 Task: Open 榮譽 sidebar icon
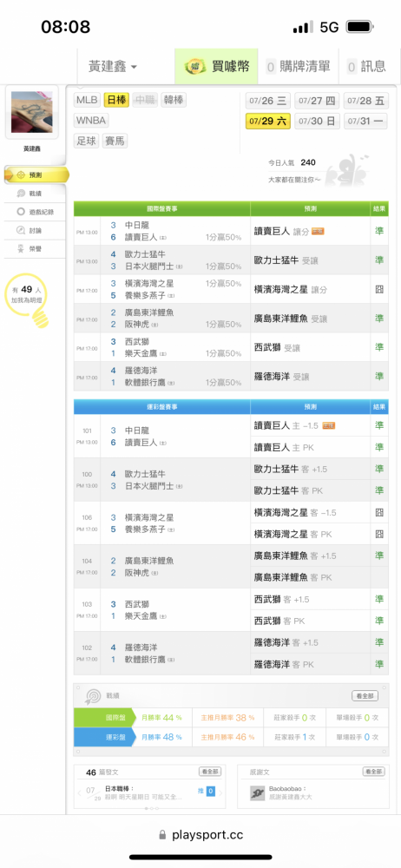(x=21, y=248)
